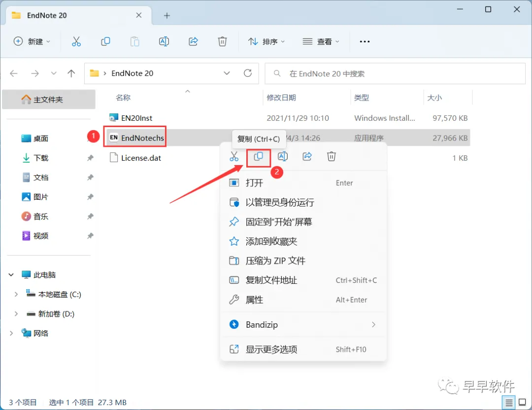Click EndNote 20 in the address bar
This screenshot has width=532, height=410.
133,73
